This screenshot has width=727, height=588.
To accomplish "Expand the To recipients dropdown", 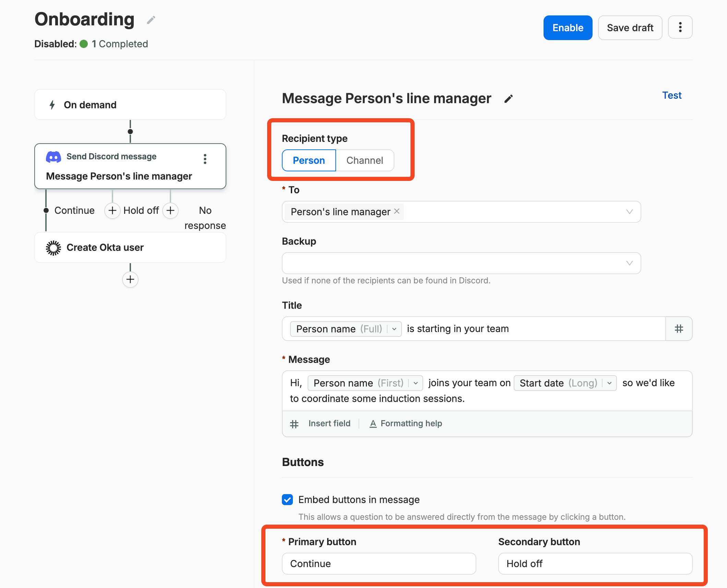I will point(630,212).
